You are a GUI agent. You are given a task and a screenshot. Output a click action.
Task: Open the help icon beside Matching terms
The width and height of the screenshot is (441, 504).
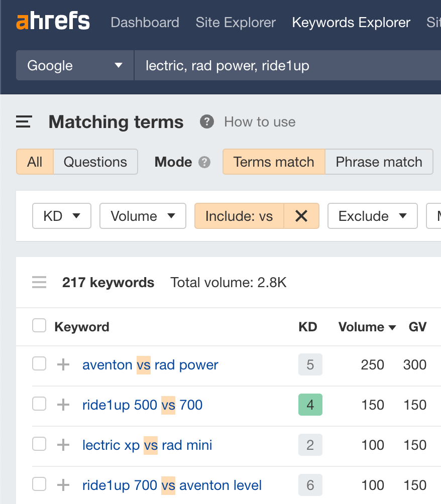point(206,121)
